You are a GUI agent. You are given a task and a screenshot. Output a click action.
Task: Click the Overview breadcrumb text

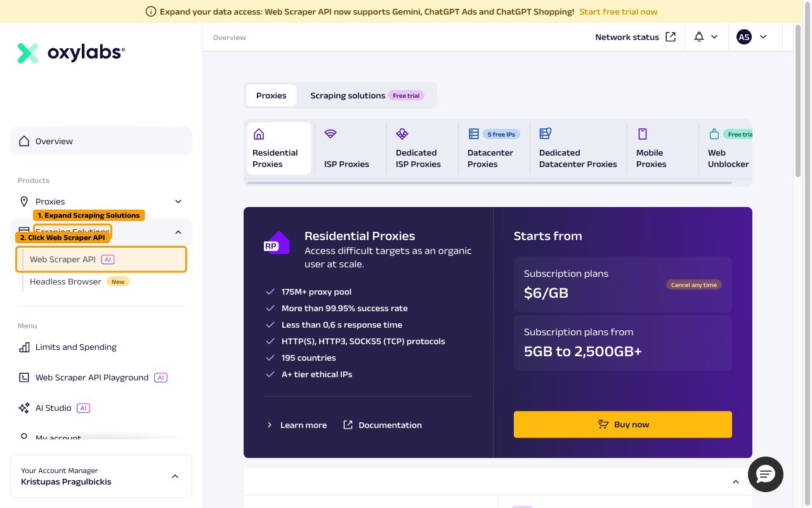coord(230,37)
